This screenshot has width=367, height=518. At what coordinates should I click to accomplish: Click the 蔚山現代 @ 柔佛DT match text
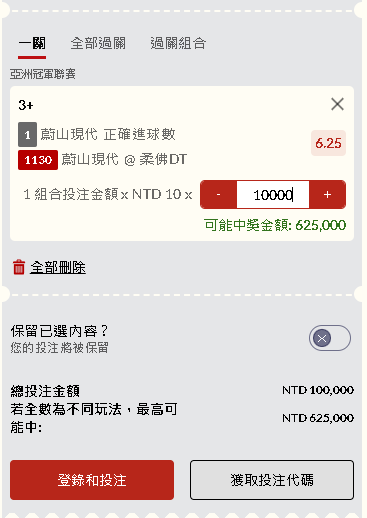pyautogui.click(x=124, y=159)
